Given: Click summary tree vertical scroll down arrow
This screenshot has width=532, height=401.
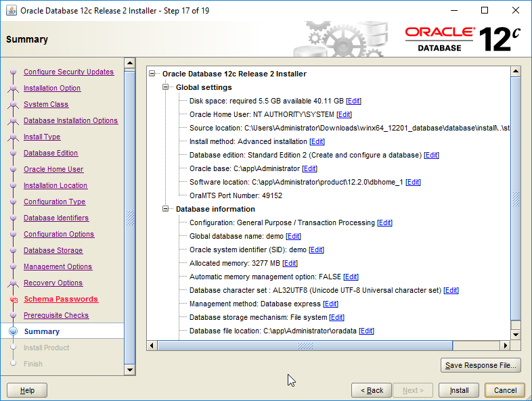Looking at the screenshot, I should (516, 335).
